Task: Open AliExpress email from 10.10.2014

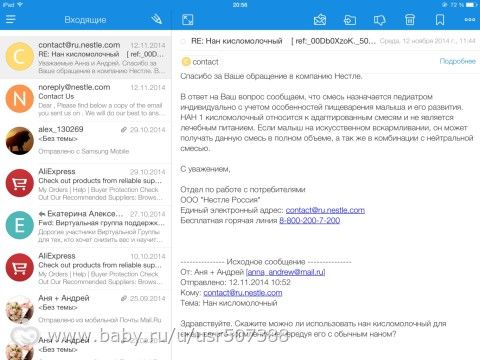Action: [86, 268]
